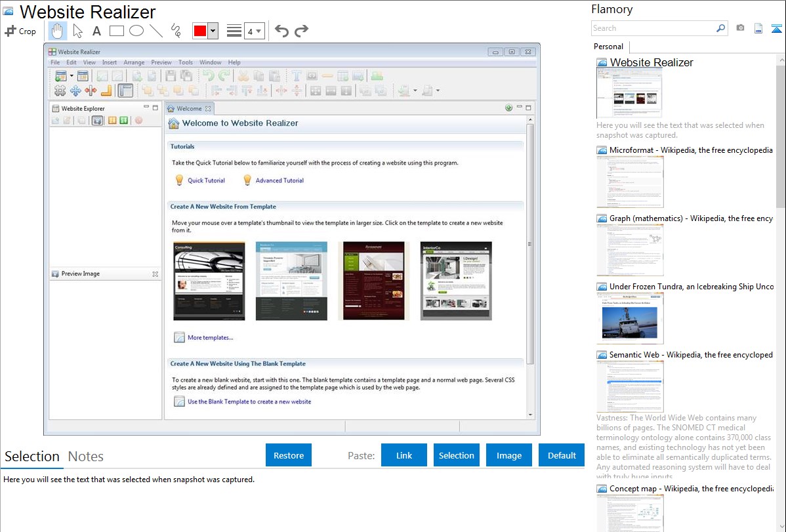Click the Welcome panel vertical scrollbar

(530, 243)
